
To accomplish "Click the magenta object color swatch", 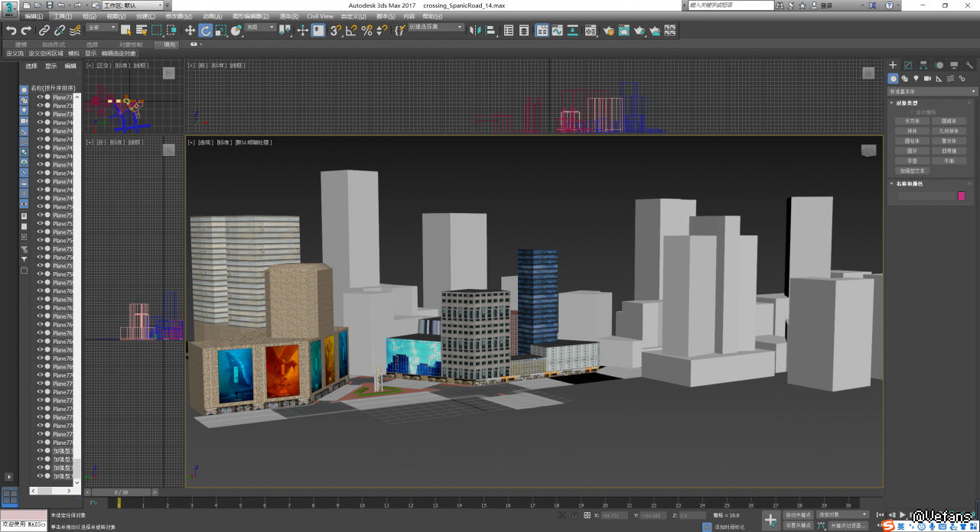I will [962, 196].
